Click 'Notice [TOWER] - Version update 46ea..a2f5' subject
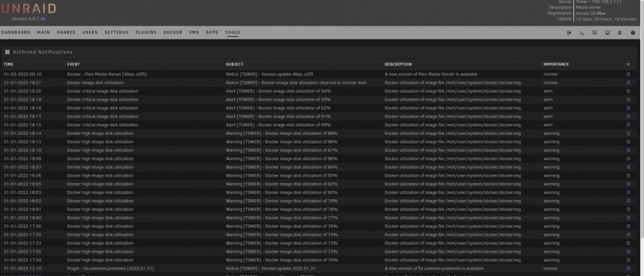The width and height of the screenshot is (644, 276). coord(269,74)
